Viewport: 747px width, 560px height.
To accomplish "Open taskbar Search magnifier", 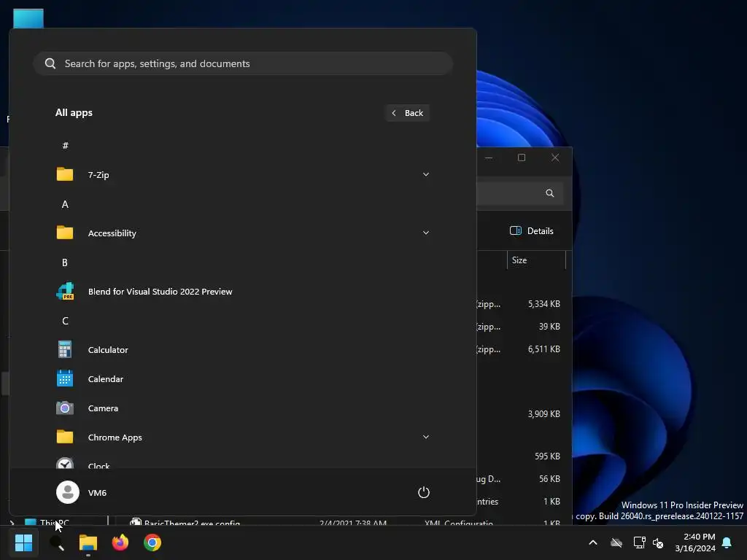I will coord(57,542).
